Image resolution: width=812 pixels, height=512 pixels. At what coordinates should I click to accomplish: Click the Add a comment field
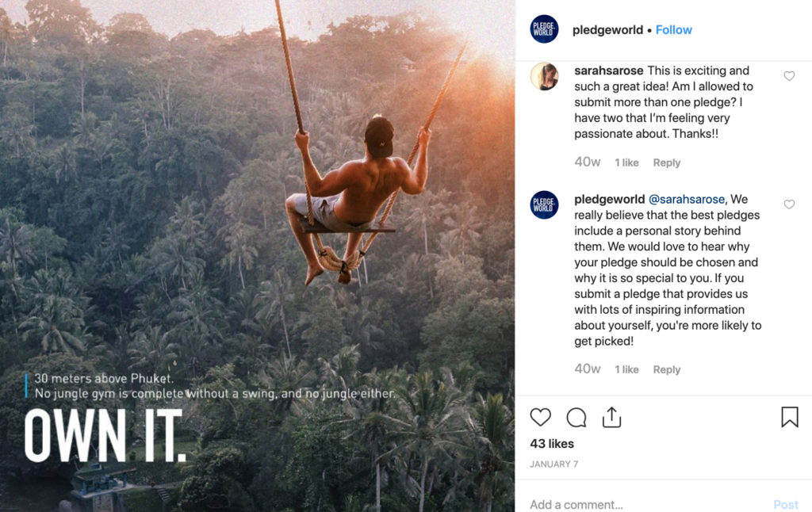pyautogui.click(x=647, y=504)
